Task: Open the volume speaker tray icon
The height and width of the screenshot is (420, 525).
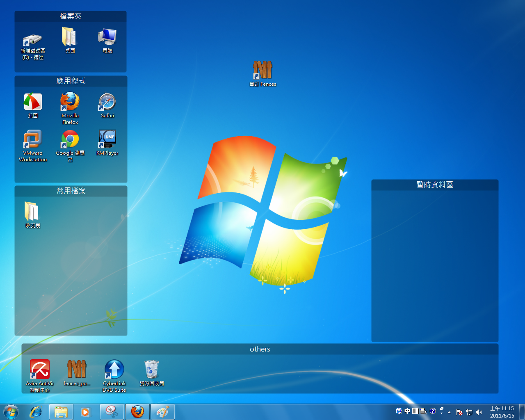Action: pyautogui.click(x=479, y=412)
